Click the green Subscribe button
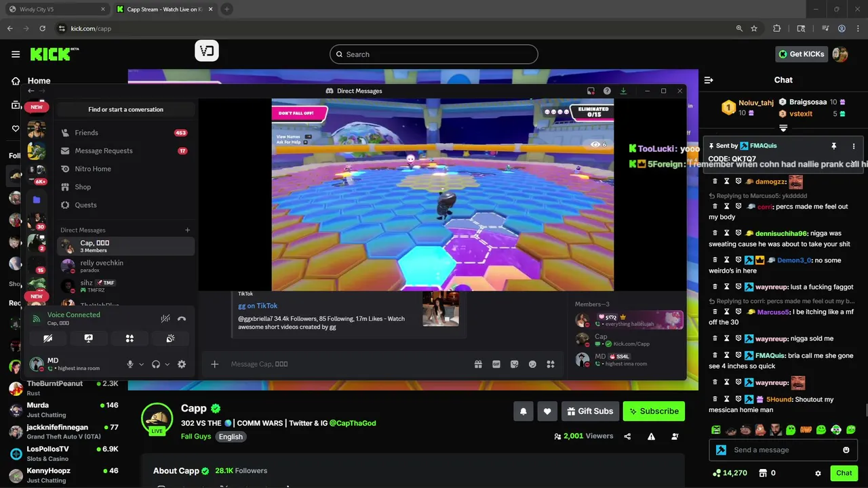The width and height of the screenshot is (868, 488). click(654, 411)
